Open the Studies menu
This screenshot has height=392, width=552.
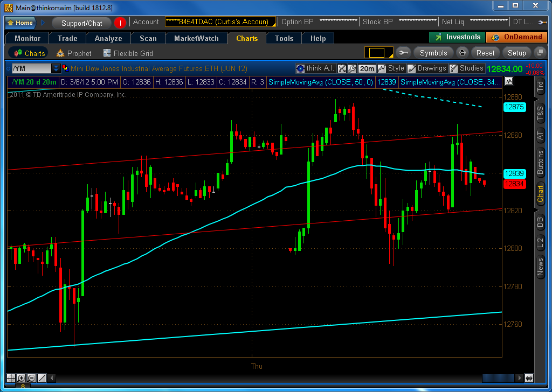click(x=467, y=68)
